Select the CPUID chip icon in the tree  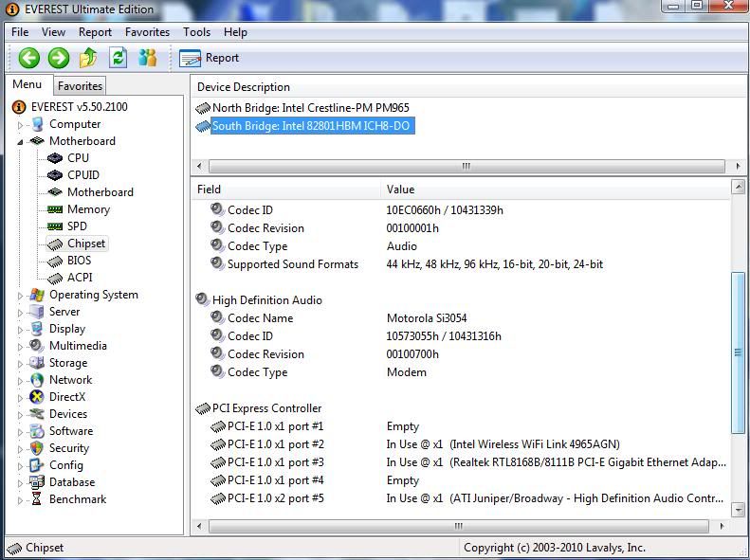click(x=55, y=175)
